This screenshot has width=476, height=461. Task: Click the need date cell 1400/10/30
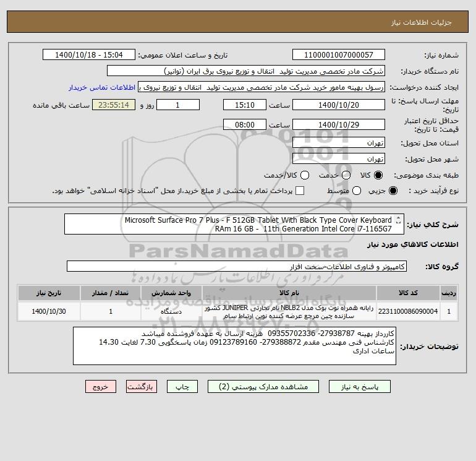point(49,311)
